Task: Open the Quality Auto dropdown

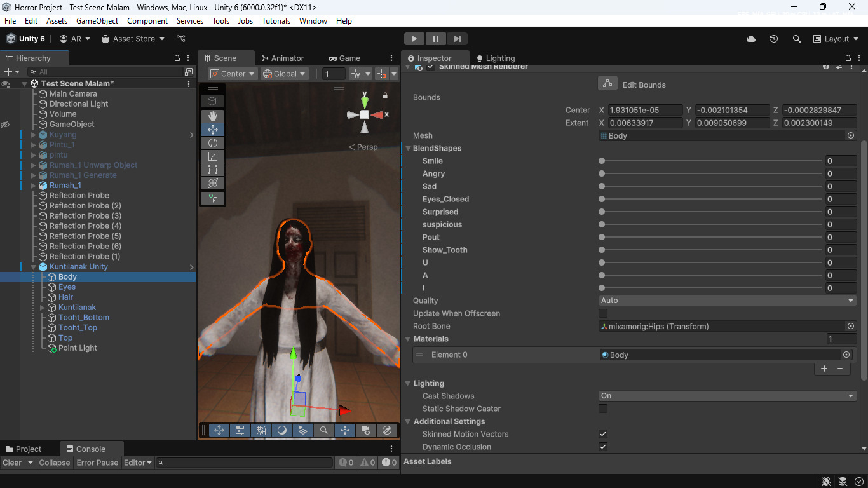Action: click(x=728, y=301)
